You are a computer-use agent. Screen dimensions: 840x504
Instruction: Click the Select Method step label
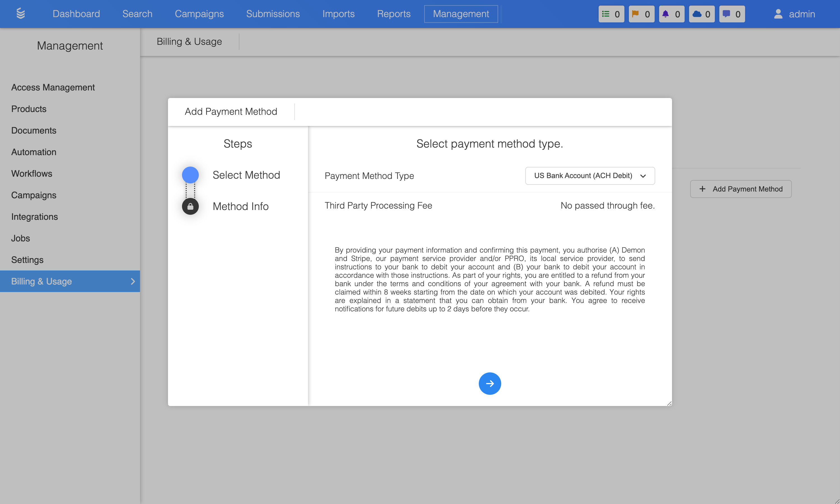click(246, 175)
